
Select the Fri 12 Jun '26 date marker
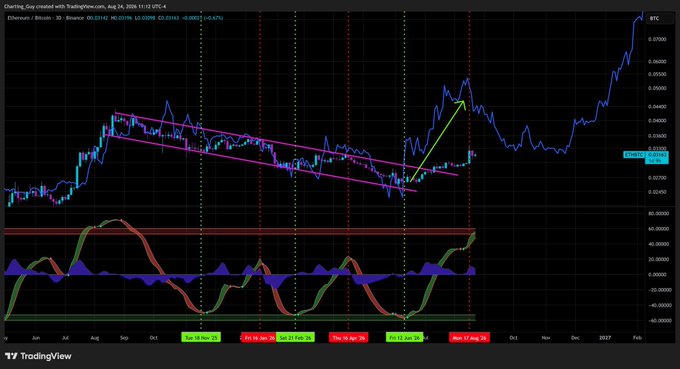(x=404, y=337)
